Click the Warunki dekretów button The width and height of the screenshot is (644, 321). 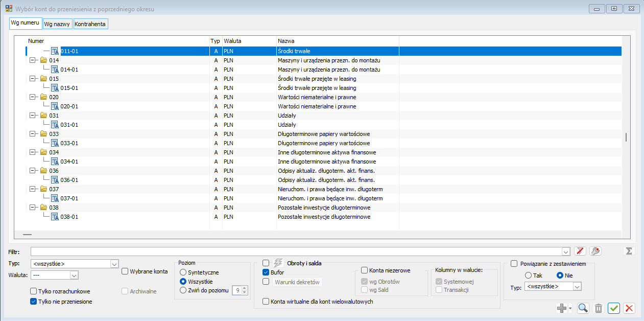[x=297, y=282]
